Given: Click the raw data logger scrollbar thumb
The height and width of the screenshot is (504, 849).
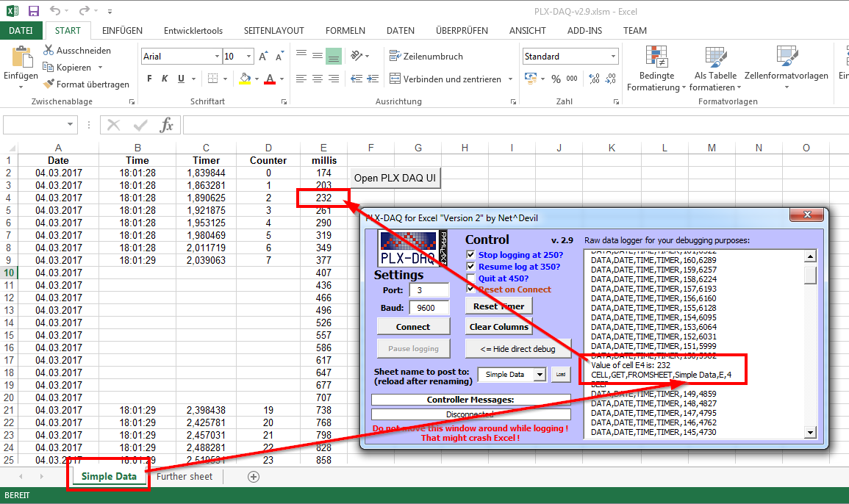Looking at the screenshot, I should click(810, 275).
